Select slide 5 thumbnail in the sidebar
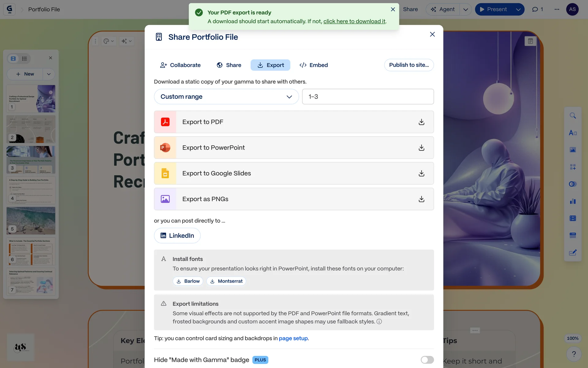The width and height of the screenshot is (588, 368). click(x=31, y=220)
